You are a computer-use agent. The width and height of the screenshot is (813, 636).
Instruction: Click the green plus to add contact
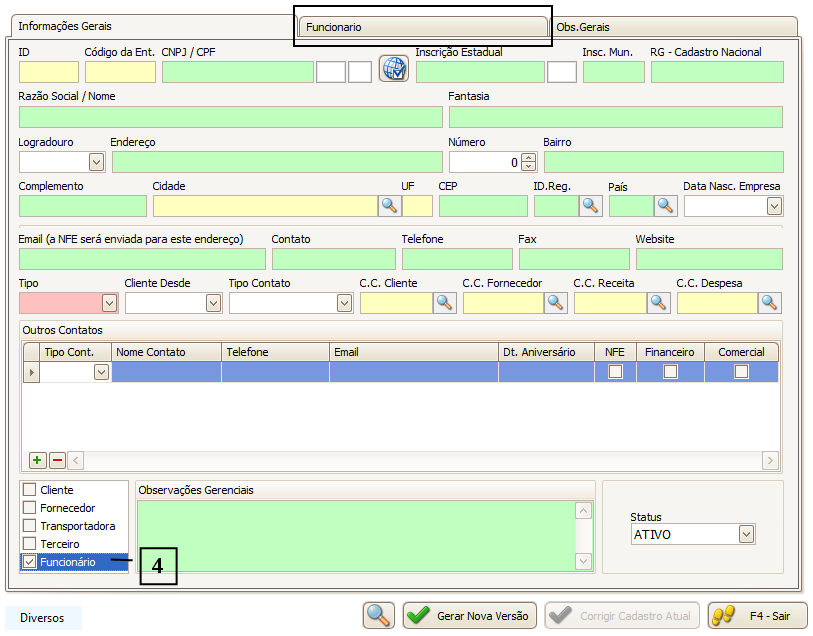coord(37,460)
